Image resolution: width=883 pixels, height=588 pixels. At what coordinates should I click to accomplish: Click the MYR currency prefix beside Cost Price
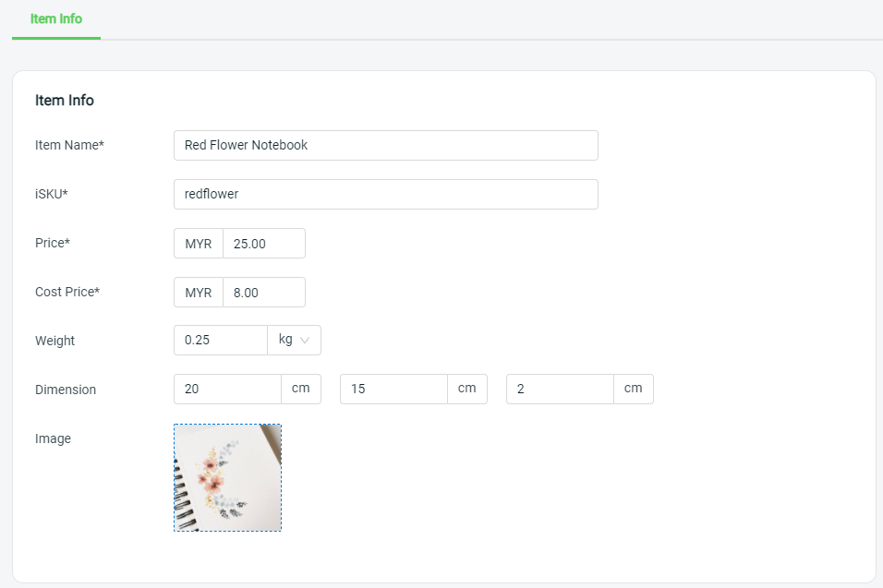tap(199, 292)
